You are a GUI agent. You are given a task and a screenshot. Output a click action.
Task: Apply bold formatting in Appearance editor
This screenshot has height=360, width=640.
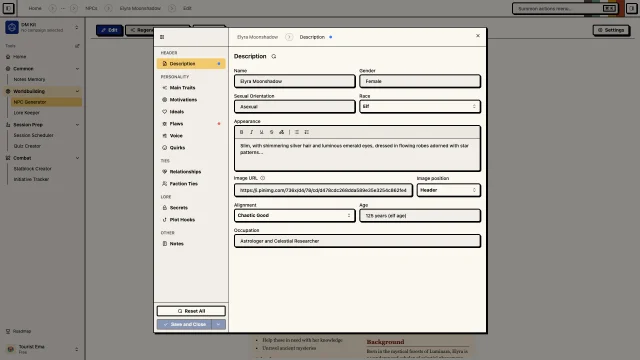click(242, 132)
